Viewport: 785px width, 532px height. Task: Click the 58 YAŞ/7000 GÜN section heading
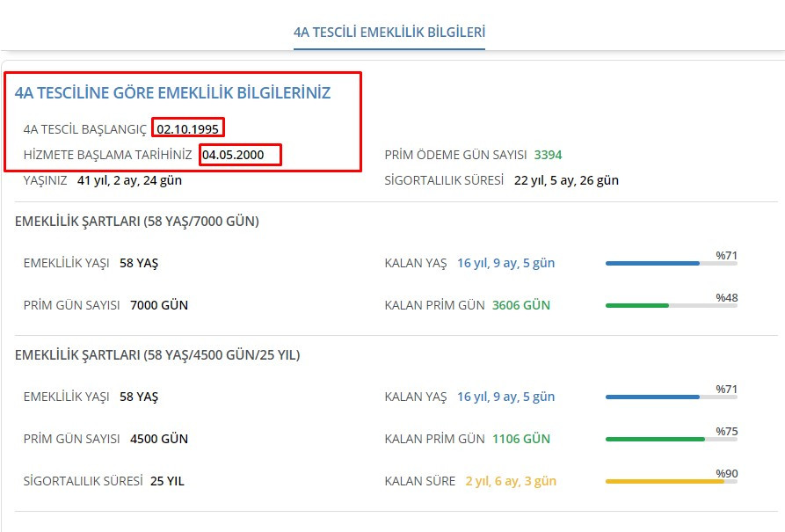point(137,222)
